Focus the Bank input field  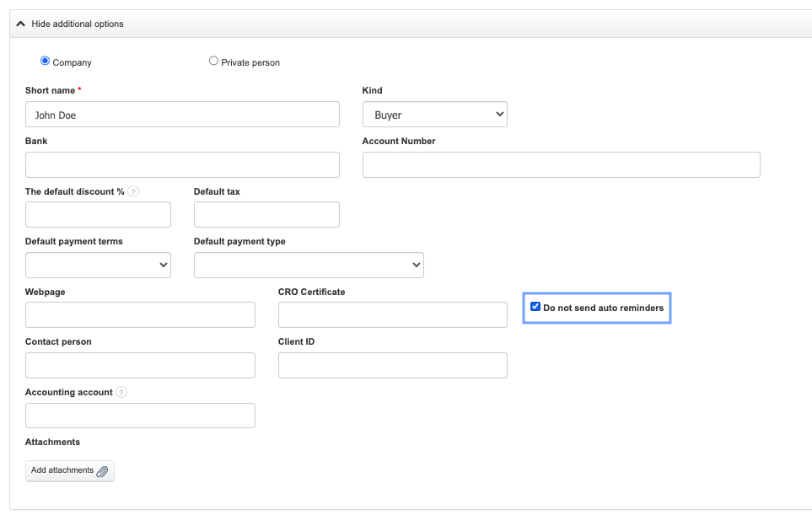pos(182,165)
